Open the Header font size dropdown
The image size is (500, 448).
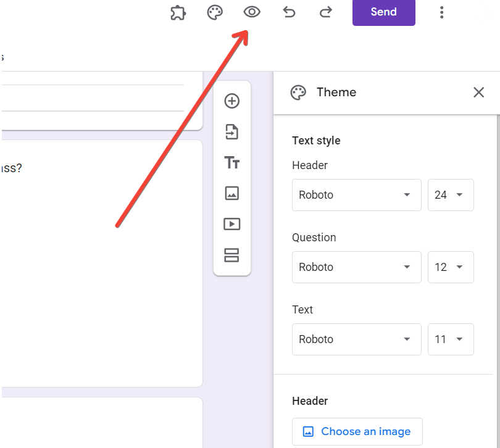[x=451, y=195]
